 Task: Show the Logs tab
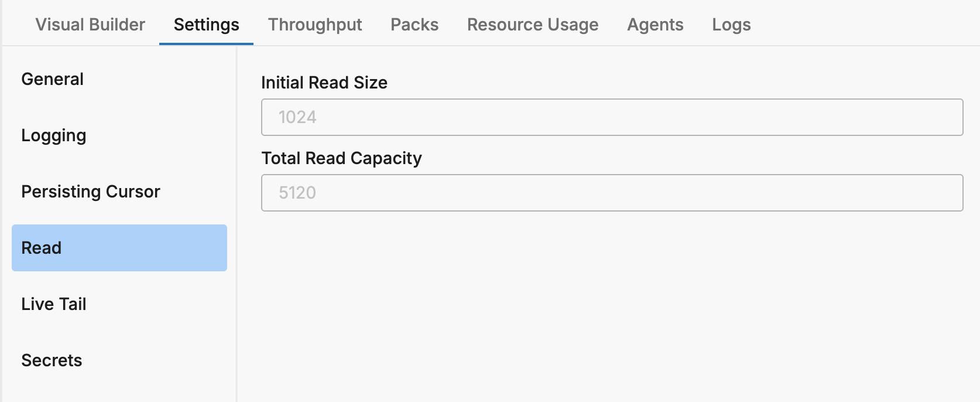coord(731,25)
